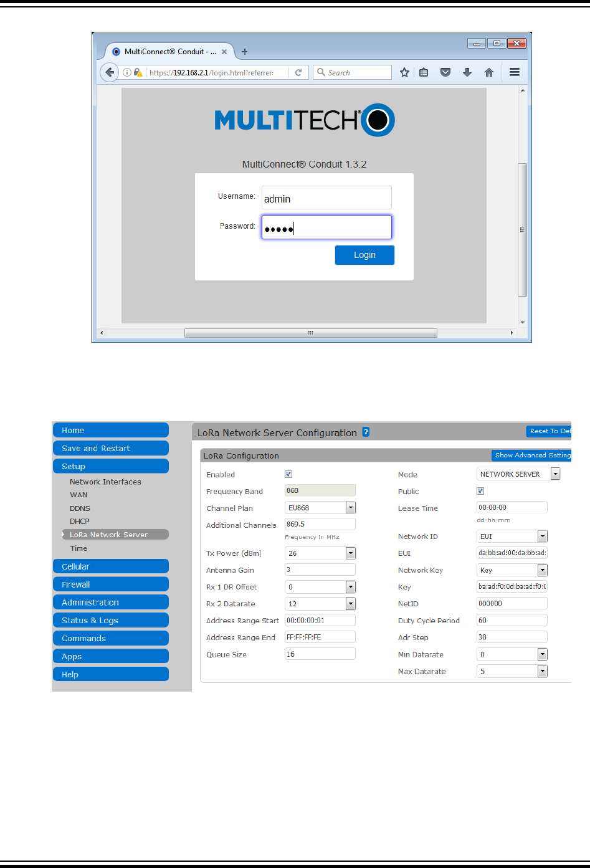Open the Channel Plan EU868 dropdown
590x868 pixels.
coord(320,508)
